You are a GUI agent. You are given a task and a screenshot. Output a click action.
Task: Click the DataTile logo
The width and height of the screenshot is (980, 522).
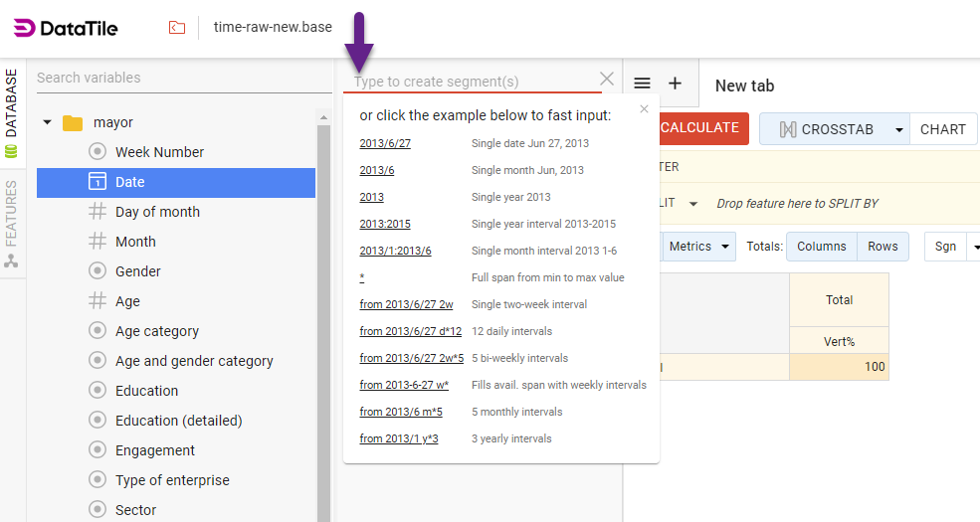tap(66, 28)
